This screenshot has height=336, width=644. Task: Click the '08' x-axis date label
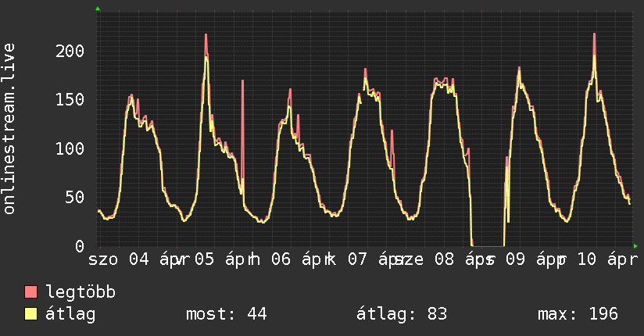(x=445, y=259)
